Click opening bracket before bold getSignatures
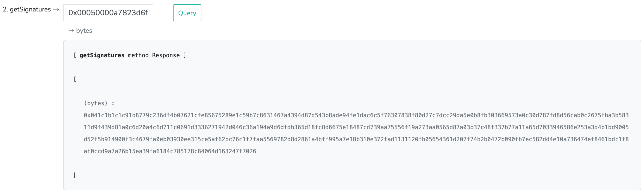The image size is (644, 193). click(75, 55)
